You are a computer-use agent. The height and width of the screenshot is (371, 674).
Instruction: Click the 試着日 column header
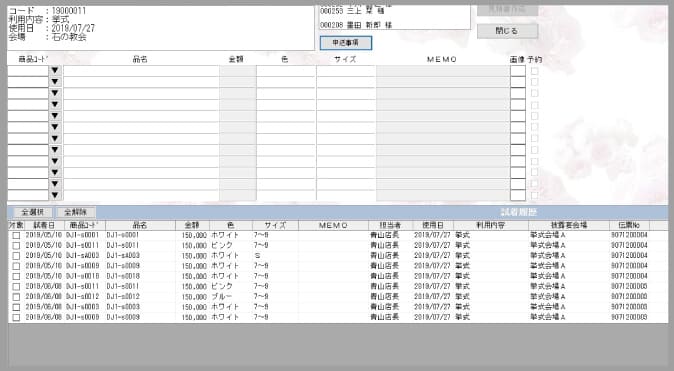(x=44, y=225)
